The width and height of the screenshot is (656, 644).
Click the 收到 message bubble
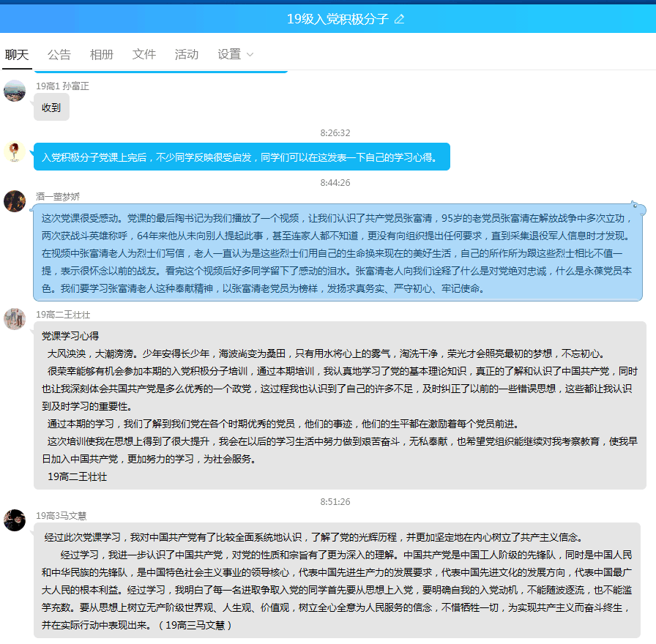tap(51, 108)
